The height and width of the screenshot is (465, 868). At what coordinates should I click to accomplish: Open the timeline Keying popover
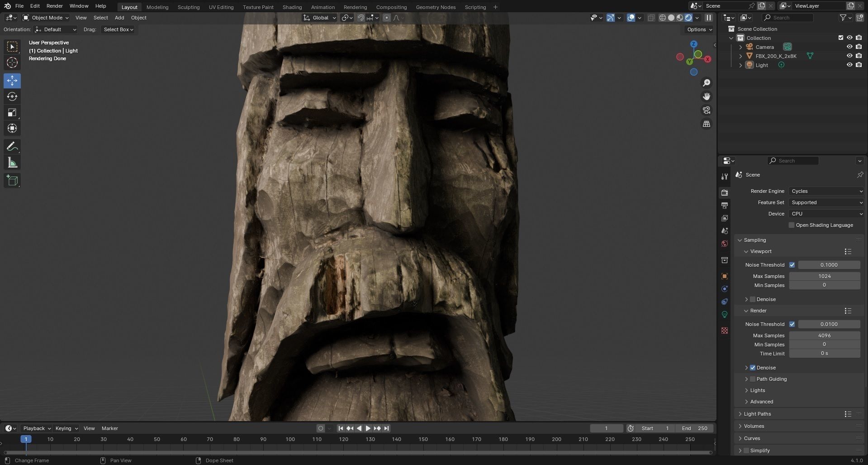(x=66, y=428)
